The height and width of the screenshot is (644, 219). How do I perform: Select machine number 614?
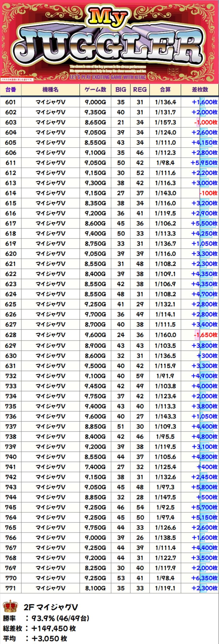coord(11,193)
